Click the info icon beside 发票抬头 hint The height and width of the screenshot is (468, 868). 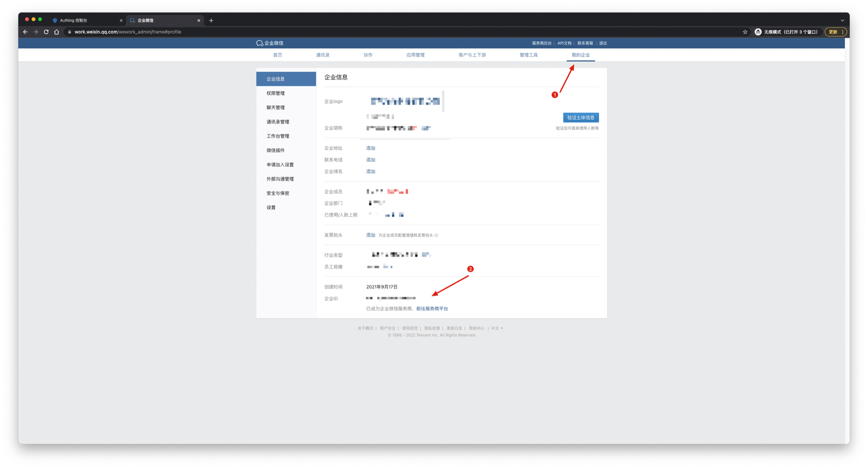pos(436,235)
